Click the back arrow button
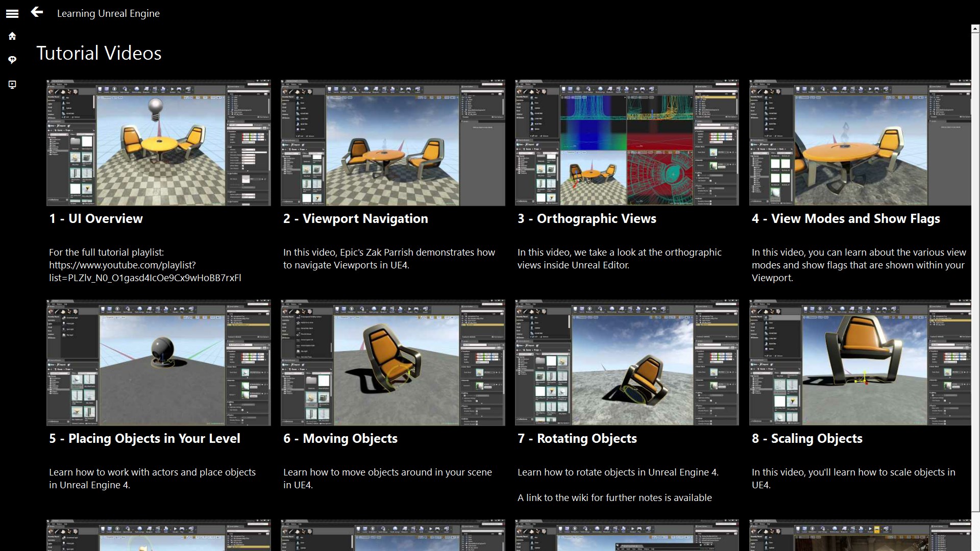 click(x=37, y=12)
